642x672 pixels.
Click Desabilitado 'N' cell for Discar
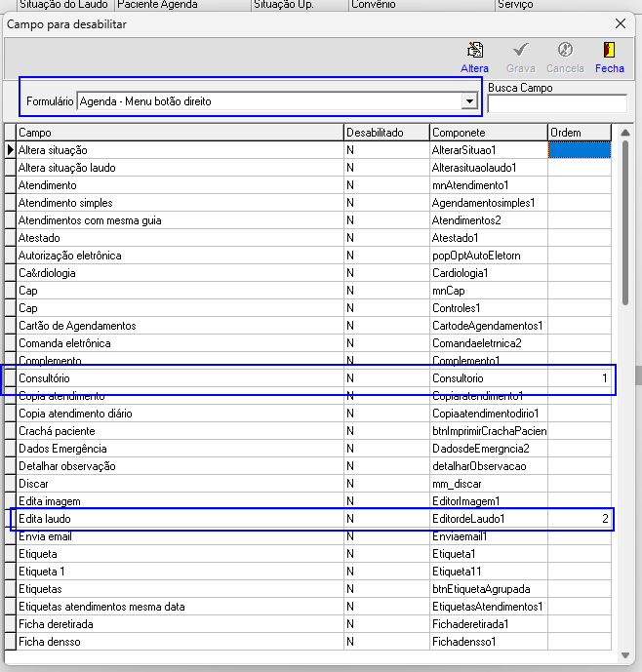pos(386,484)
